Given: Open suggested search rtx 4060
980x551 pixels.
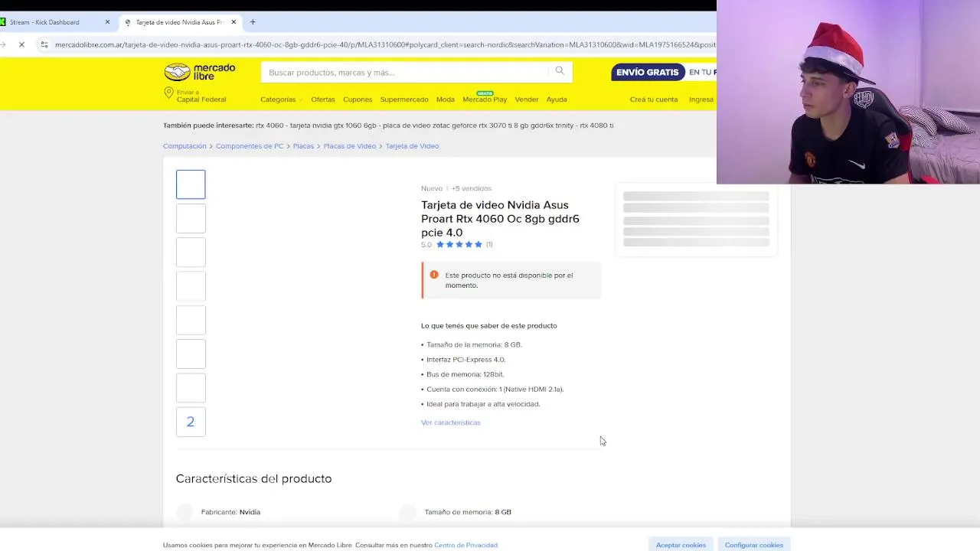Looking at the screenshot, I should pos(269,126).
